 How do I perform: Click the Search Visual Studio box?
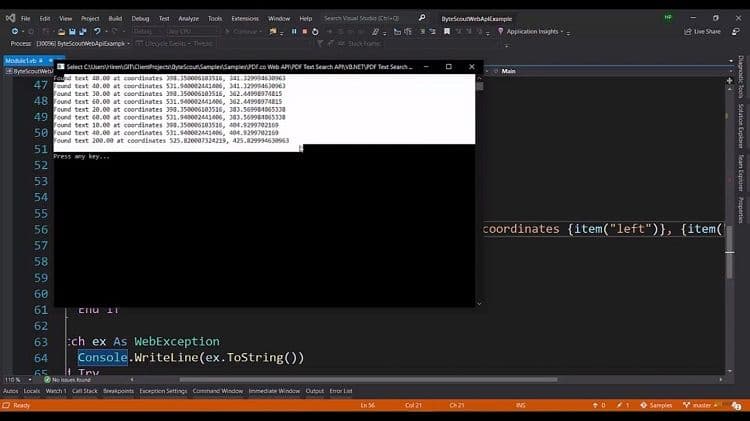[x=365, y=18]
